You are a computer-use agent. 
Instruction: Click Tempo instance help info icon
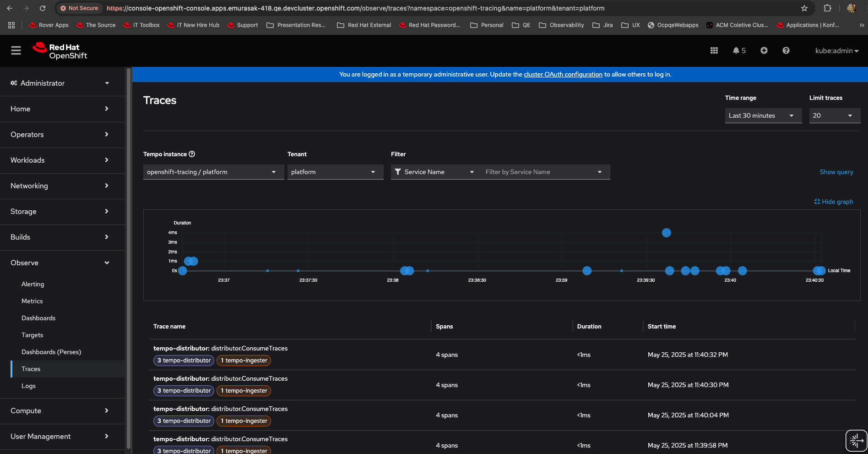pos(192,154)
